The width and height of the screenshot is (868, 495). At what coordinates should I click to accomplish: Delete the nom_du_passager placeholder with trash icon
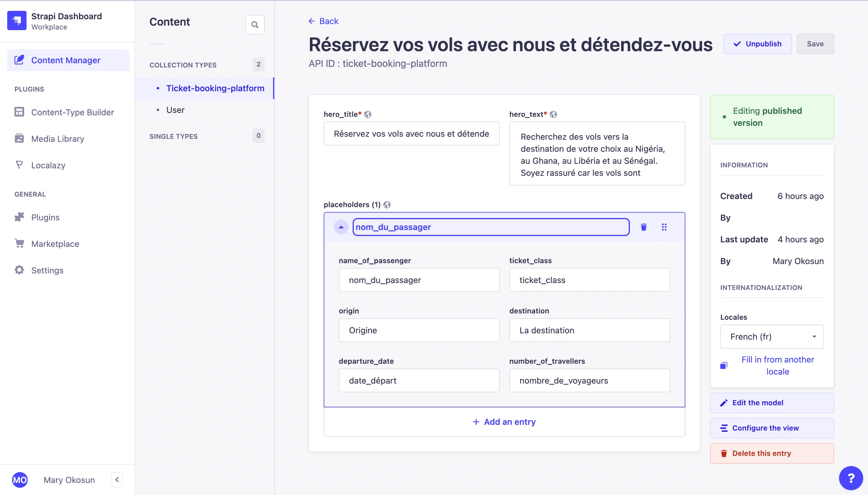point(643,227)
